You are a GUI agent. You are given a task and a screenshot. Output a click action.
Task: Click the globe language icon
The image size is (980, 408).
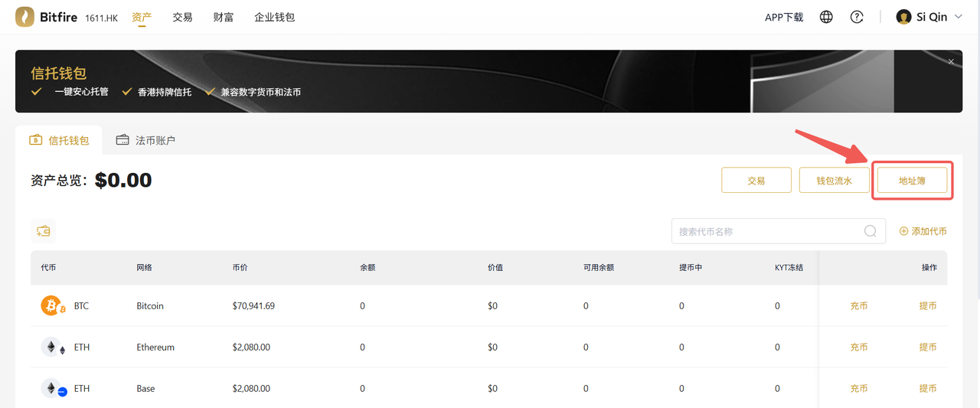[826, 17]
